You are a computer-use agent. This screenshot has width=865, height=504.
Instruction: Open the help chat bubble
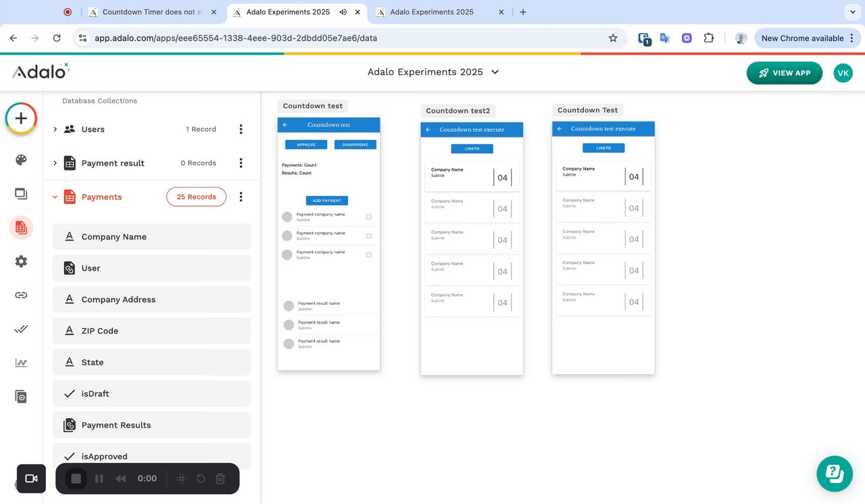(835, 474)
